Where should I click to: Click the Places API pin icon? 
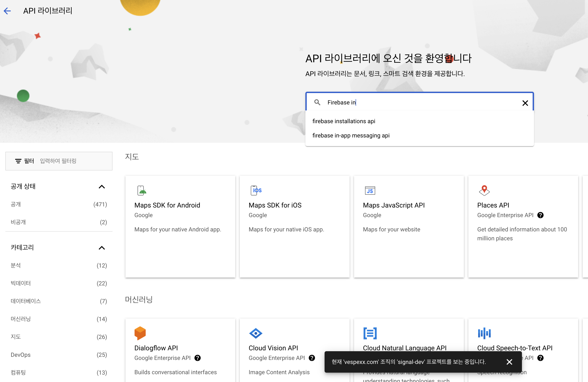(x=484, y=190)
